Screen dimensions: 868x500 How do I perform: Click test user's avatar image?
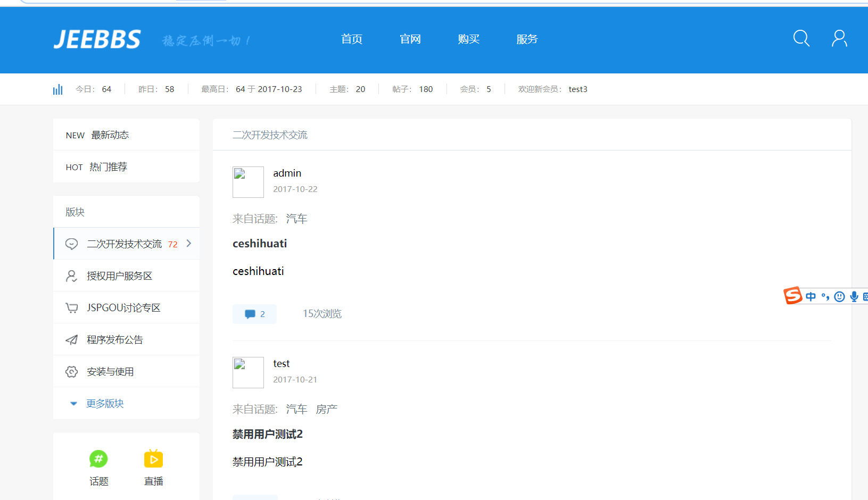coord(248,372)
